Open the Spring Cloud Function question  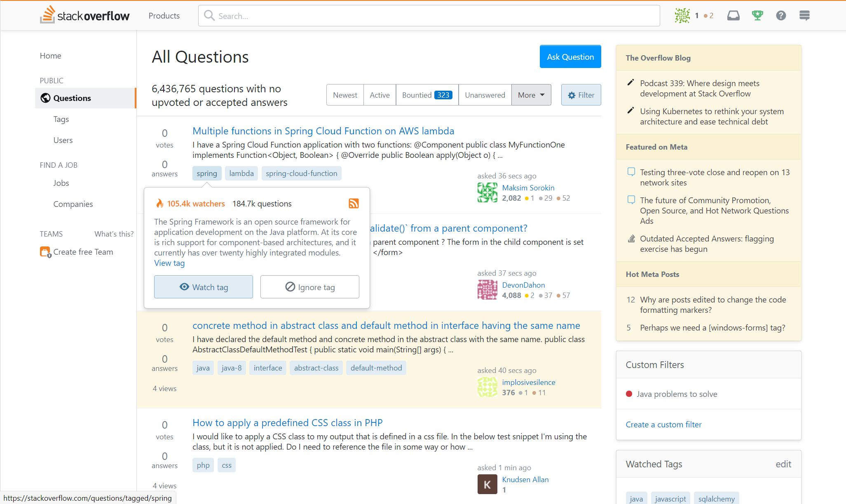[323, 131]
